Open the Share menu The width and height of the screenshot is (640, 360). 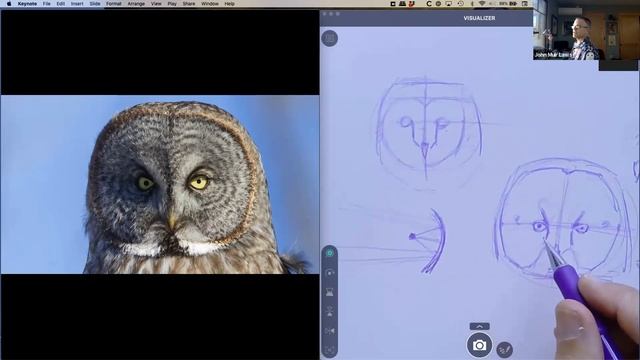point(189,4)
